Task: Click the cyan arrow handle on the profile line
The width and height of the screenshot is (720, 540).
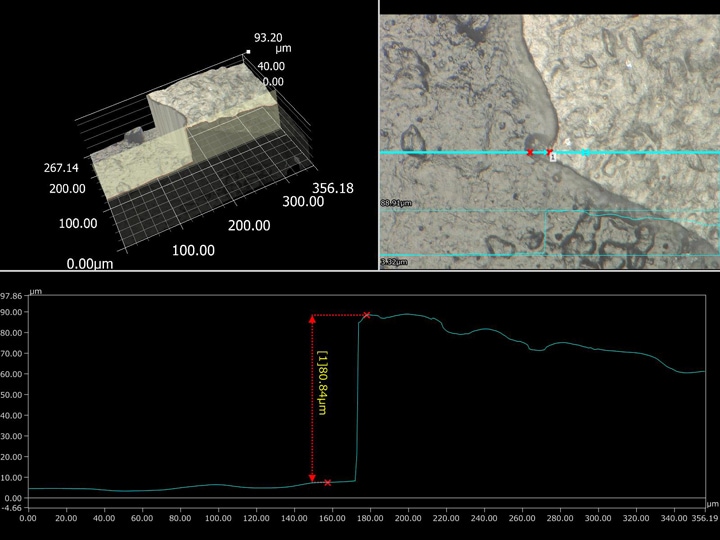Action: (585, 153)
